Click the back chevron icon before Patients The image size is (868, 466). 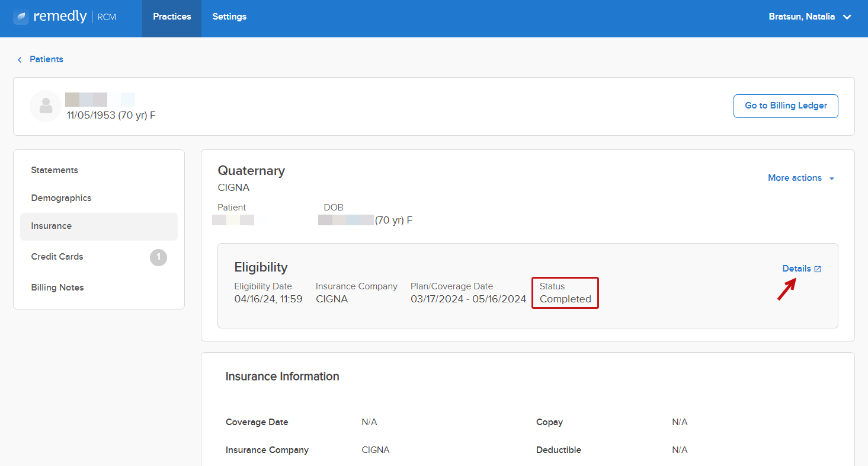click(x=20, y=60)
